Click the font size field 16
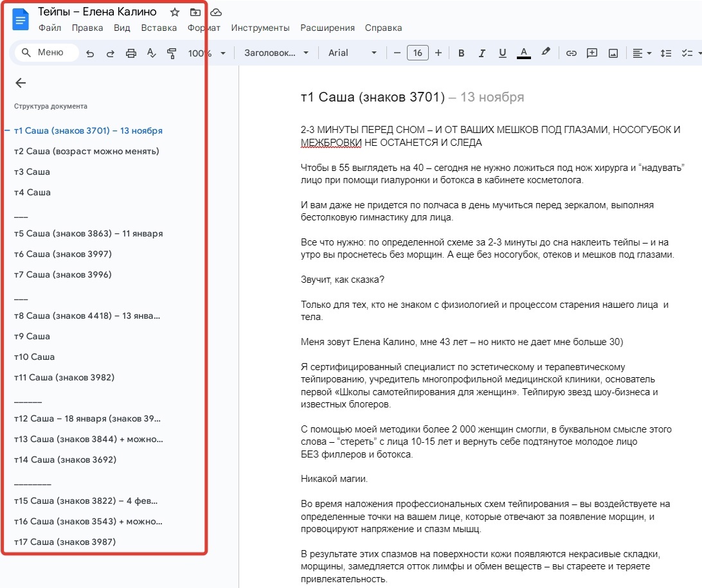The width and height of the screenshot is (702, 588). [x=417, y=53]
